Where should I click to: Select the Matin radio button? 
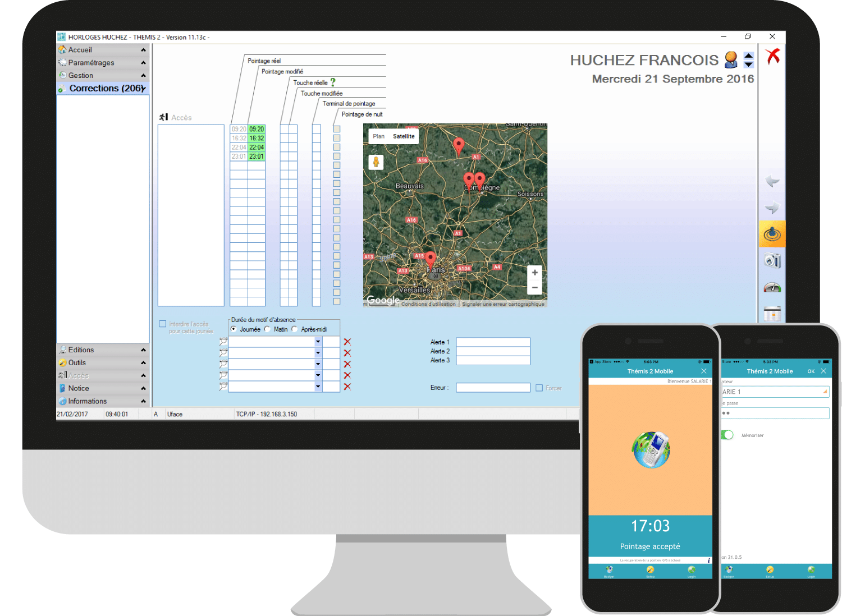(x=267, y=329)
